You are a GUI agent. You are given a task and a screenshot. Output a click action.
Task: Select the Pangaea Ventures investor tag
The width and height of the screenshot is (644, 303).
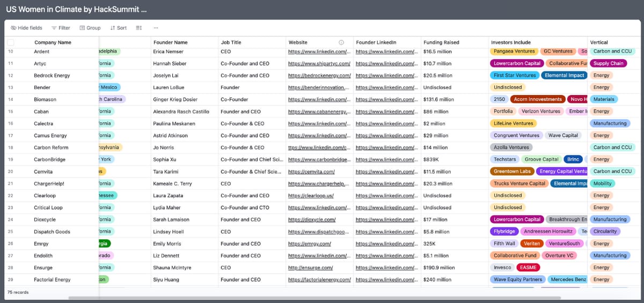514,51
